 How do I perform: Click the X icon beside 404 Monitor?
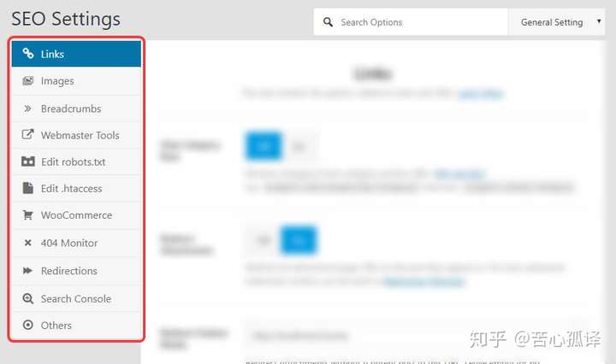click(27, 243)
